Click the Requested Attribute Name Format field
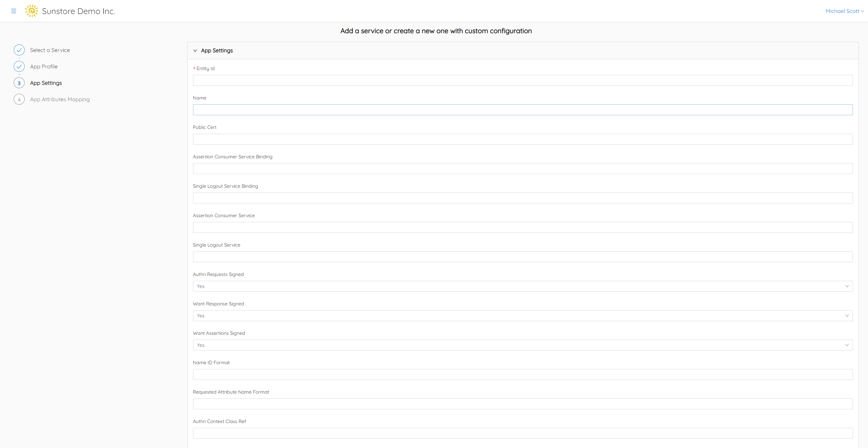The width and height of the screenshot is (868, 448). click(523, 404)
